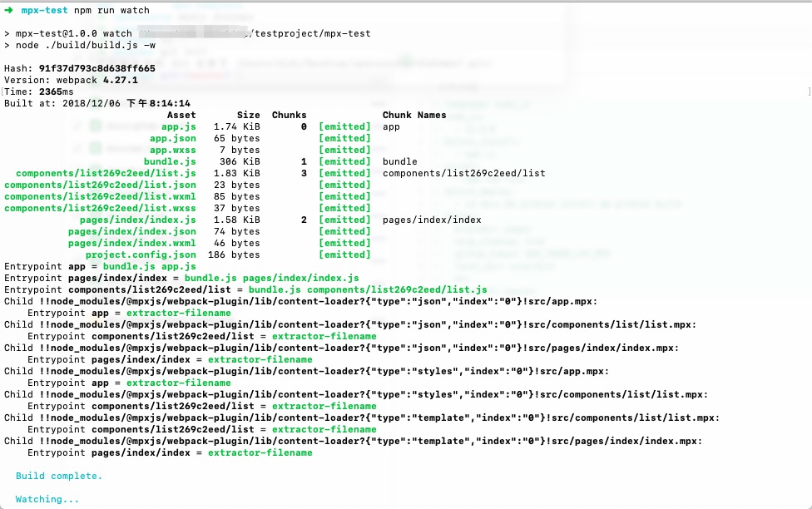
Task: Click the "npm run watch" command text
Action: [x=111, y=10]
